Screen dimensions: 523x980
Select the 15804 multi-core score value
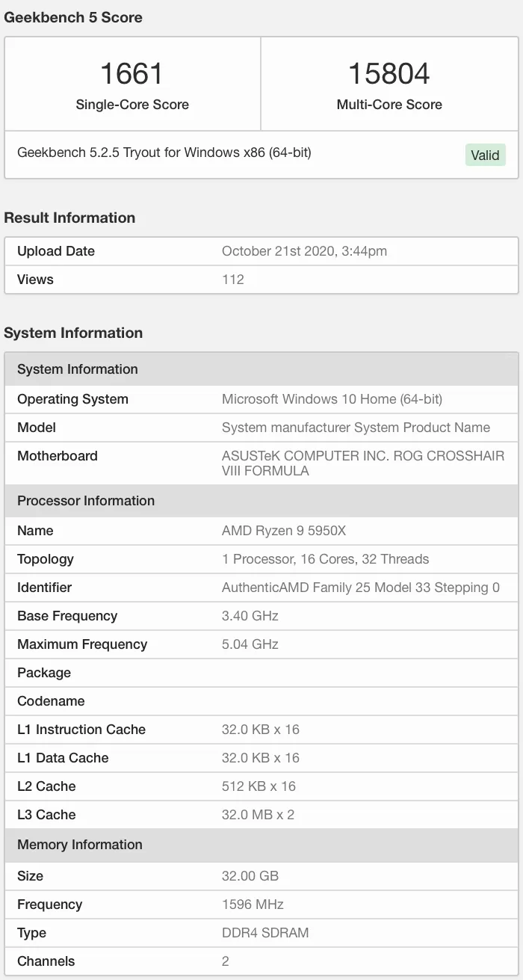point(389,73)
